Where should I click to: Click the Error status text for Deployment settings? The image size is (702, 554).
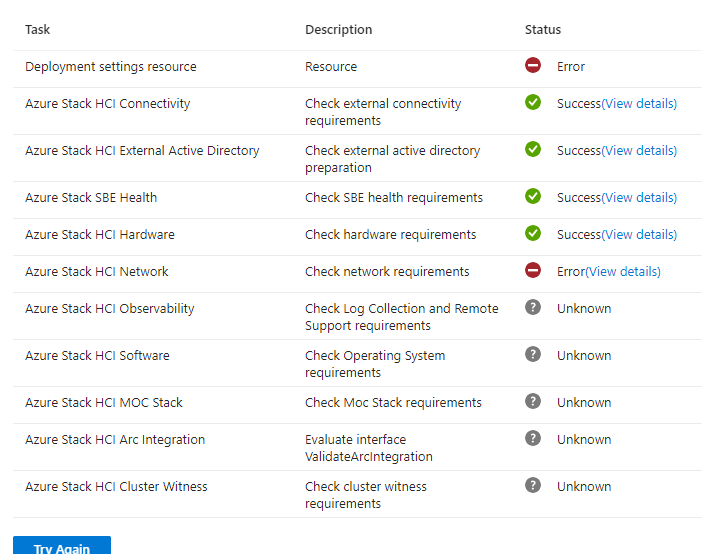coord(571,67)
